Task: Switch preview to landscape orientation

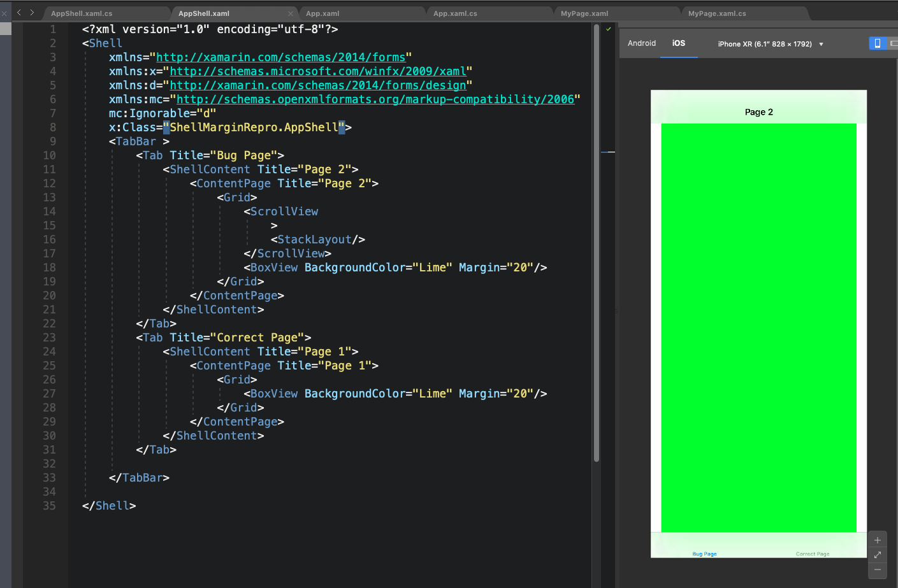Action: pos(894,43)
